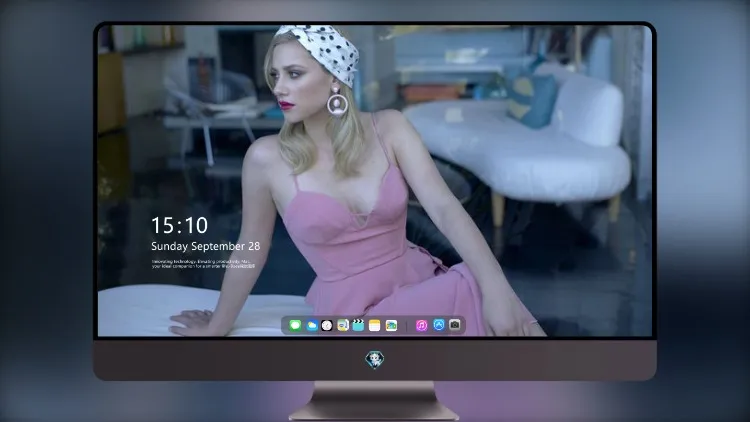The height and width of the screenshot is (422, 750).
Task: Open the Weather app in the dock
Action: click(311, 325)
